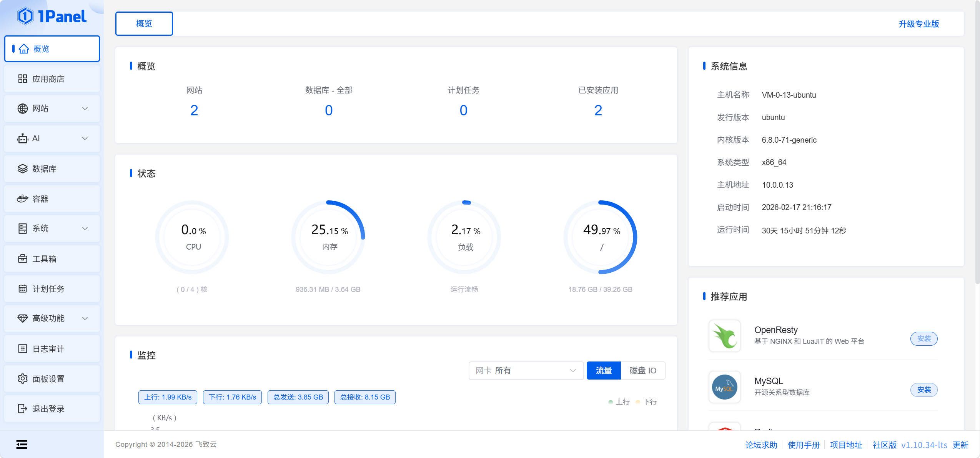Expand the 系统 sidebar chevron
The height and width of the screenshot is (458, 980).
(85, 228)
